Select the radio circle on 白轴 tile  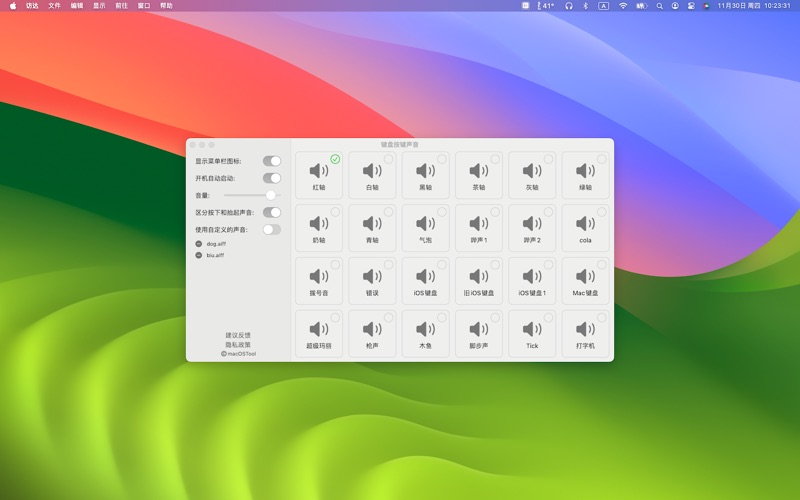click(388, 159)
